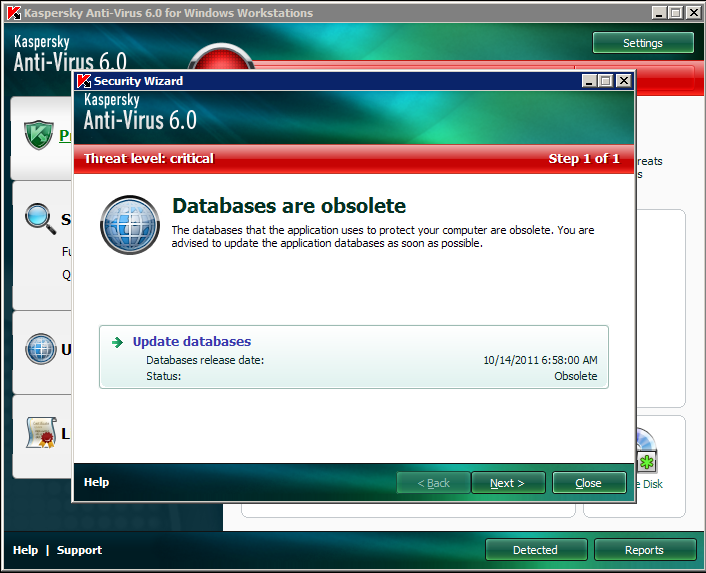Viewport: 706px width, 573px height.
Task: Click the Obsolete status value
Action: pyautogui.click(x=575, y=376)
